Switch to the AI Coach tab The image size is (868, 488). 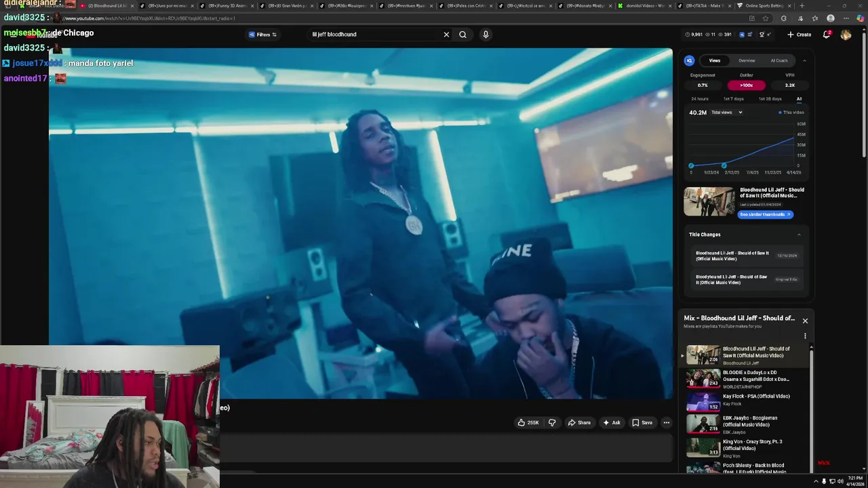779,61
